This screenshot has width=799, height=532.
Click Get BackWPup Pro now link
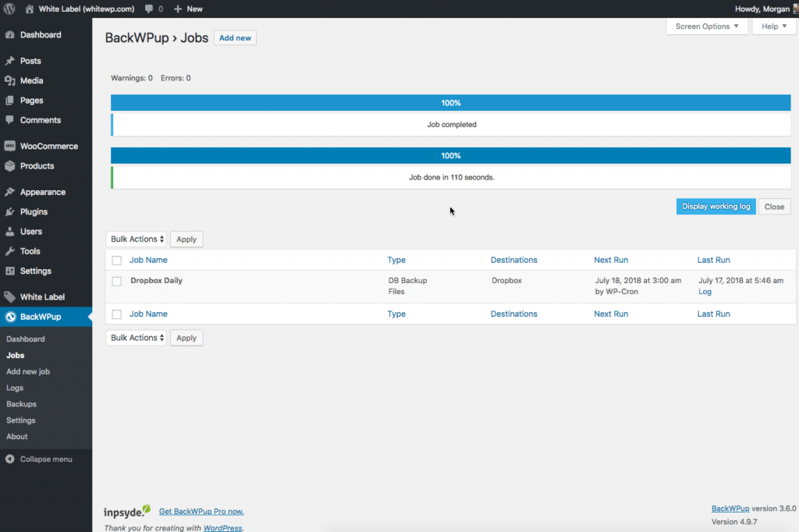point(201,511)
